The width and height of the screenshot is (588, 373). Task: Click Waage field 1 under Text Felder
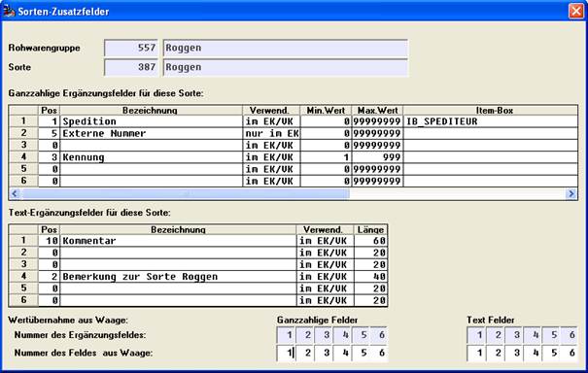(476, 353)
